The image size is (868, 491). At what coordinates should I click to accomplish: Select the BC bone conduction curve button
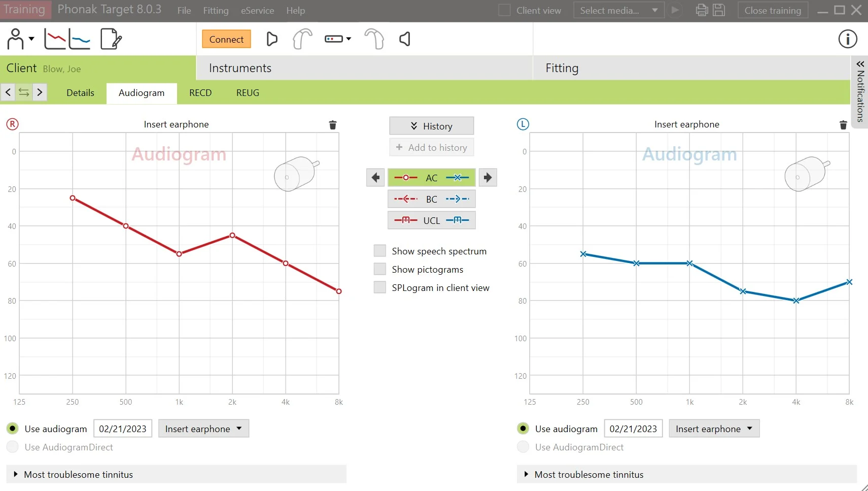(432, 199)
